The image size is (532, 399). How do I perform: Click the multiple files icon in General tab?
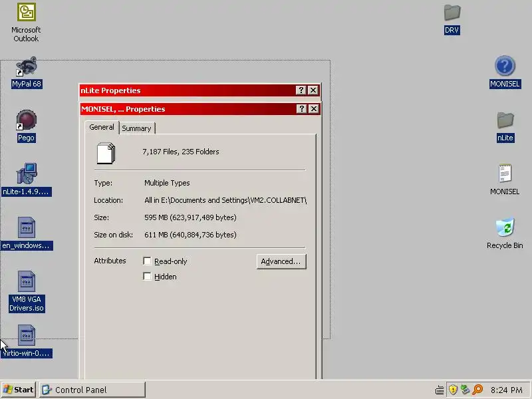pos(106,153)
